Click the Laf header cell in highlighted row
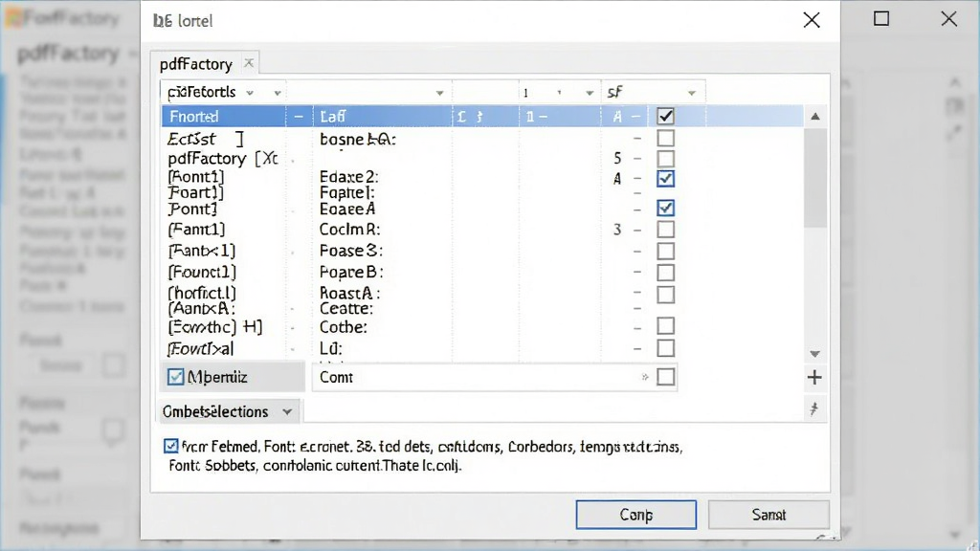The width and height of the screenshot is (980, 551). [332, 116]
